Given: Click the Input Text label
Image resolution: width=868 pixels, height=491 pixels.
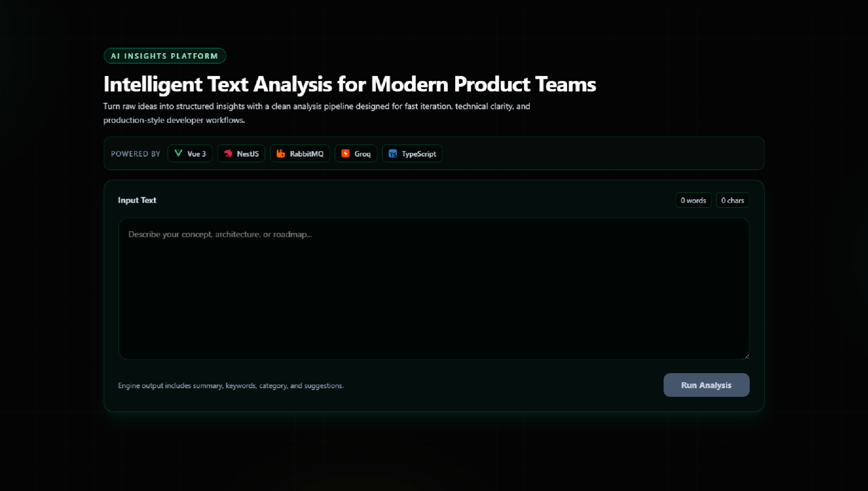Looking at the screenshot, I should pyautogui.click(x=137, y=200).
